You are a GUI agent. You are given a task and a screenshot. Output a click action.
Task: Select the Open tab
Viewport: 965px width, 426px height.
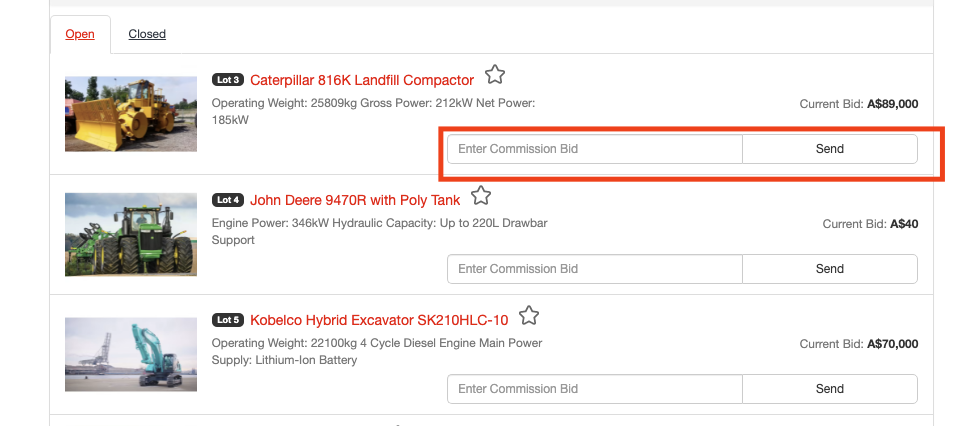tap(80, 34)
